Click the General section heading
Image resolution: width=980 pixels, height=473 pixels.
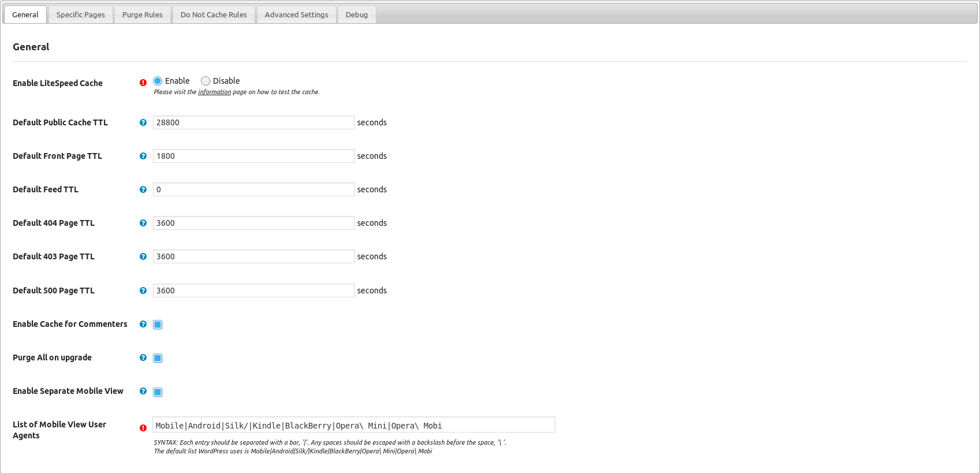tap(31, 47)
